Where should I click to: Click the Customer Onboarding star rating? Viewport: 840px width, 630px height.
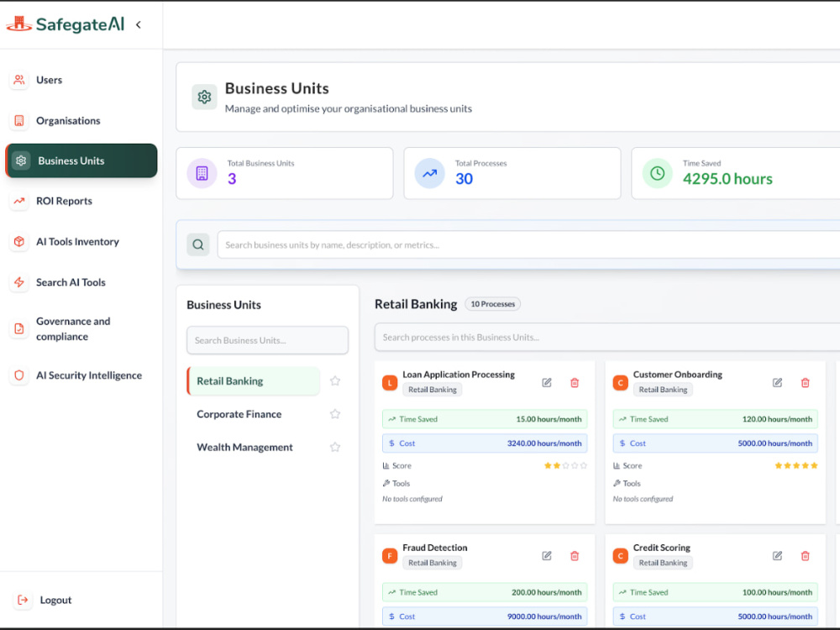(796, 465)
